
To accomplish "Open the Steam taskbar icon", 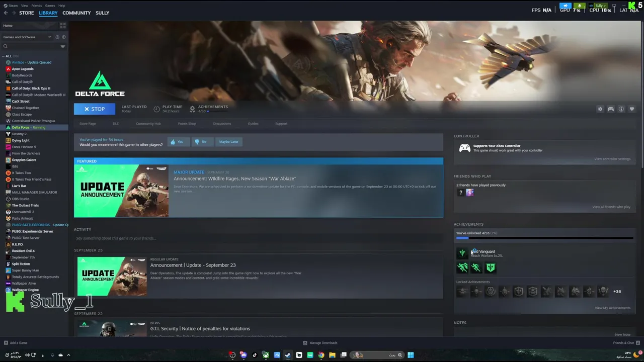I will pyautogui.click(x=287, y=355).
